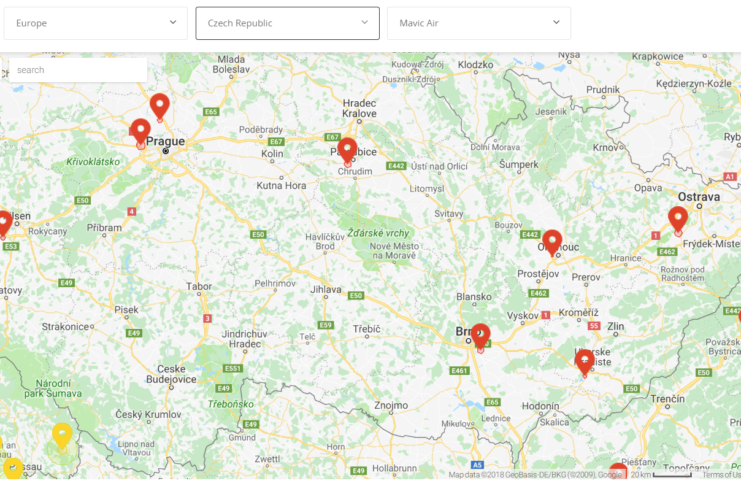This screenshot has height=486, width=741.
Task: Click the Jihlava city label on the map
Action: (x=326, y=289)
